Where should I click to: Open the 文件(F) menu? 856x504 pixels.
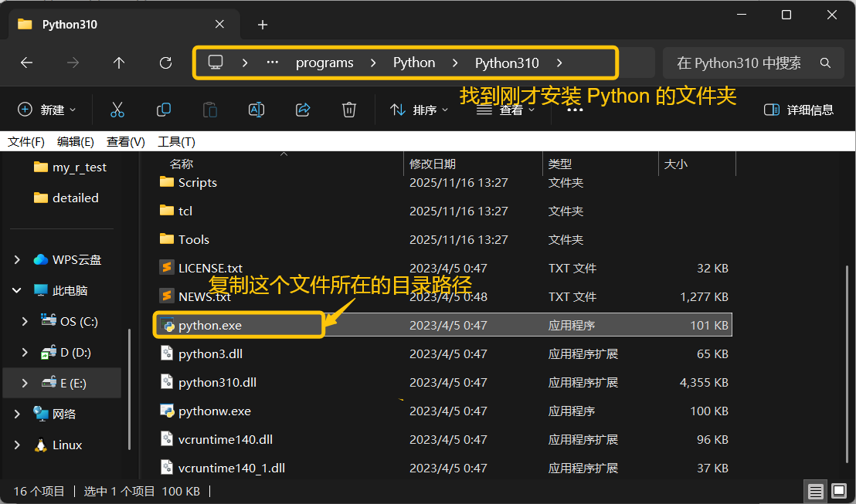[26, 142]
